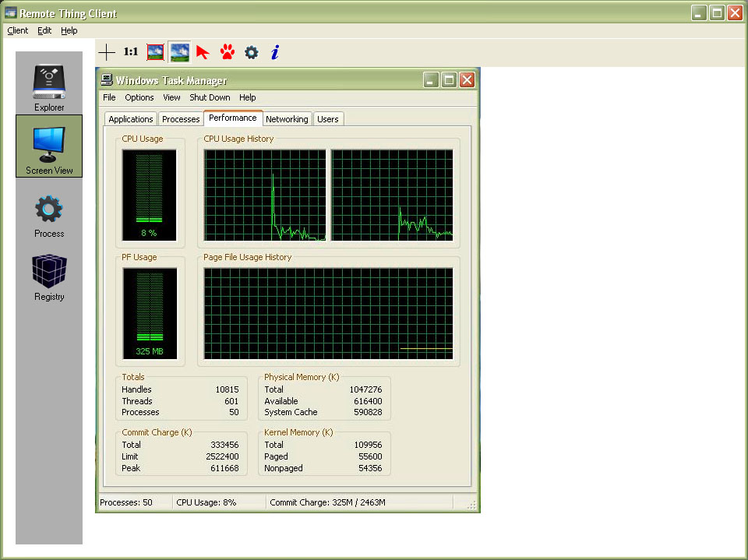This screenshot has height=560, width=748.
Task: Switch to the Networking tab
Action: pos(287,118)
